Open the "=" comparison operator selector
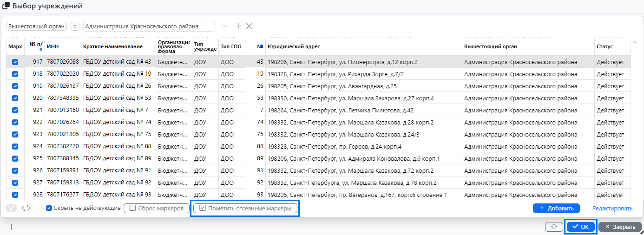The height and width of the screenshot is (235, 644). (x=75, y=26)
